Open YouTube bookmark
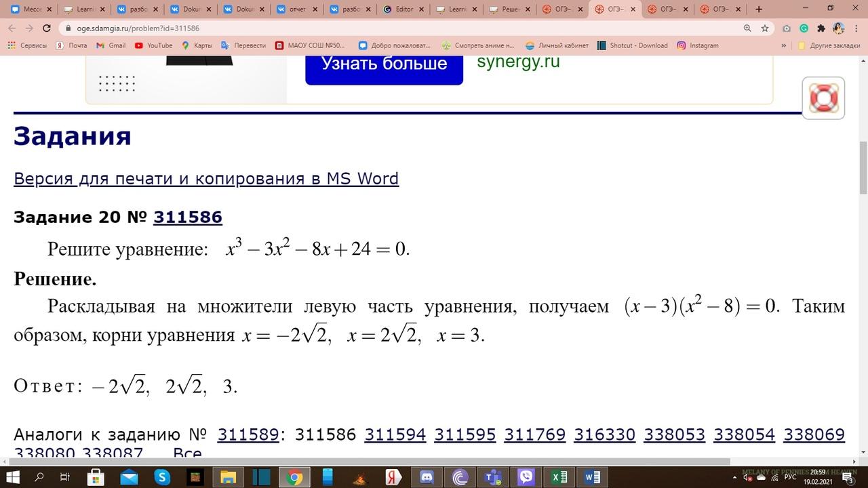Image resolution: width=868 pixels, height=488 pixels. pos(153,45)
